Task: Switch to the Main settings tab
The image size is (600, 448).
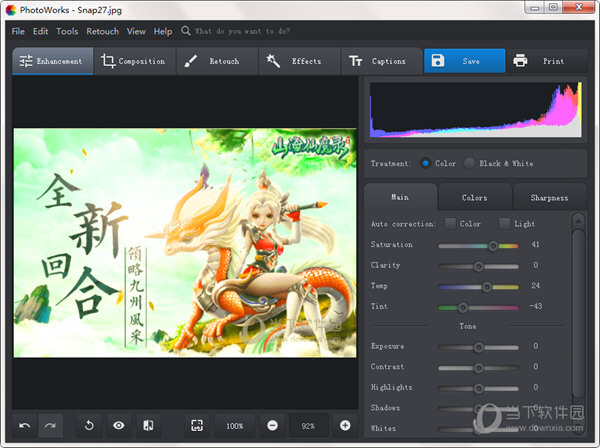Action: pos(400,197)
